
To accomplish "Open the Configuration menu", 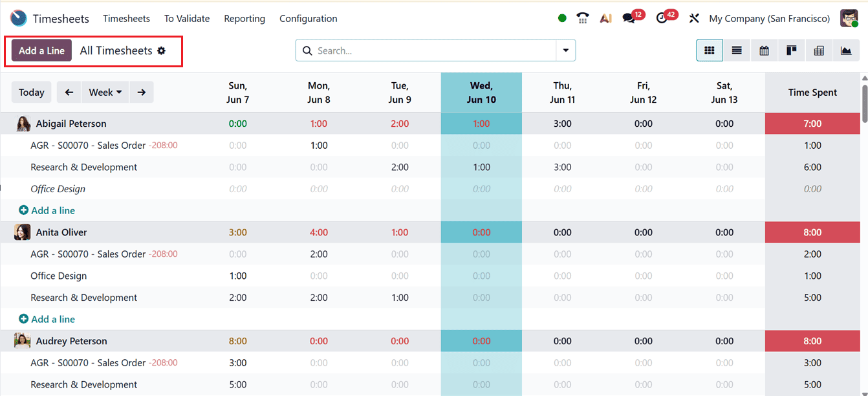I will point(308,19).
